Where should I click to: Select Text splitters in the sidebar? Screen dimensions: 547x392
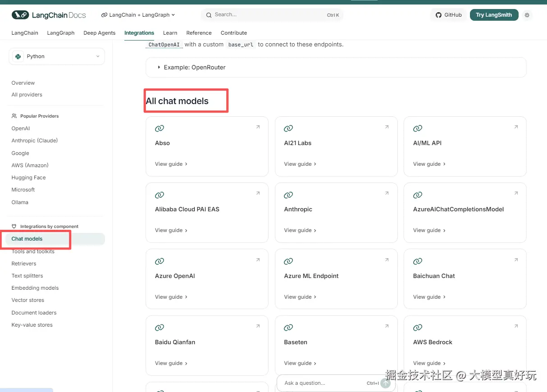pyautogui.click(x=27, y=276)
